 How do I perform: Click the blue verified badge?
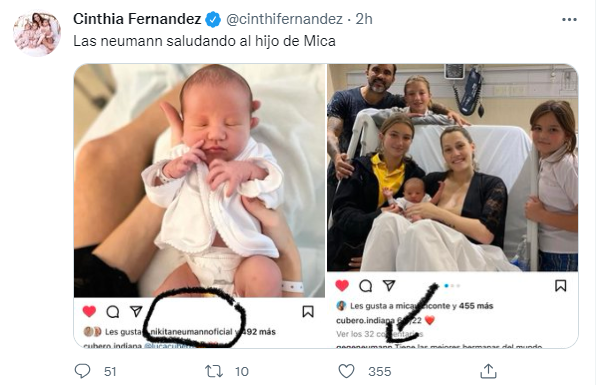[x=213, y=19]
